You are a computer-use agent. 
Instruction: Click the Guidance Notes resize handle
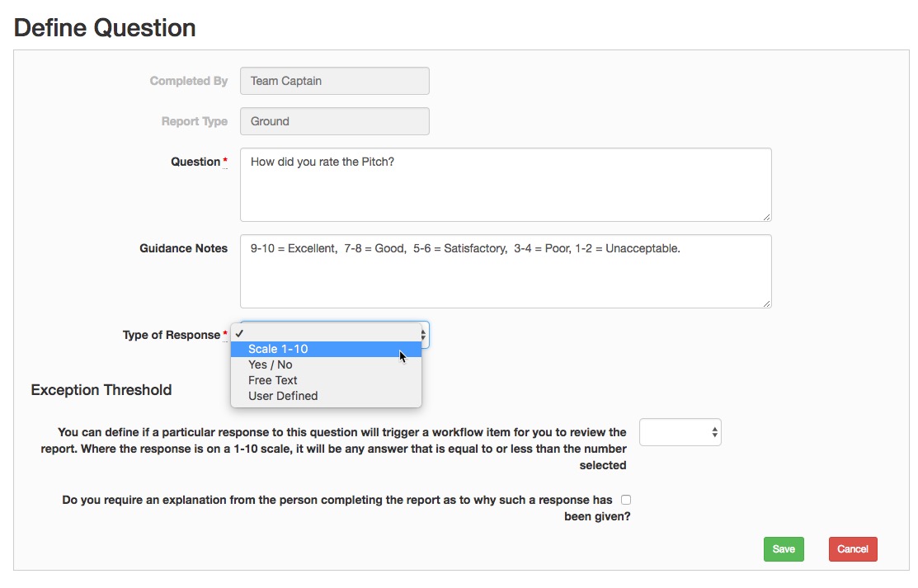coord(766,303)
